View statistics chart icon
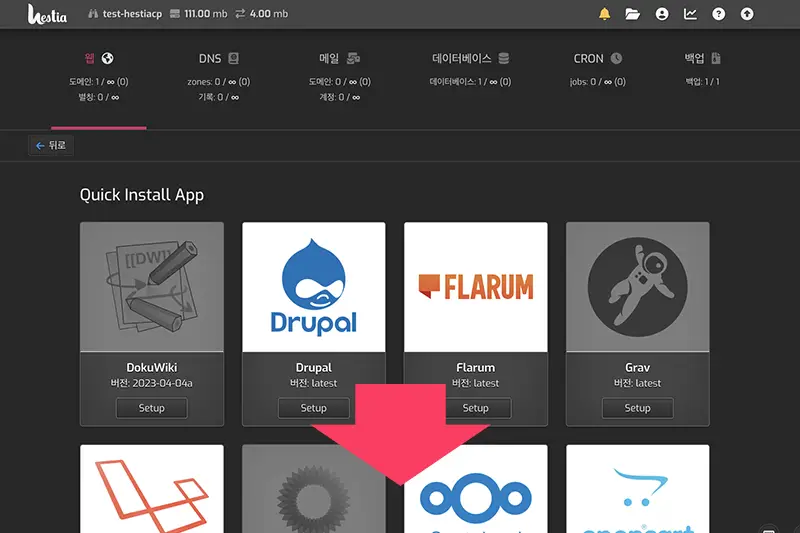Viewport: 800px width, 533px height. pos(690,14)
